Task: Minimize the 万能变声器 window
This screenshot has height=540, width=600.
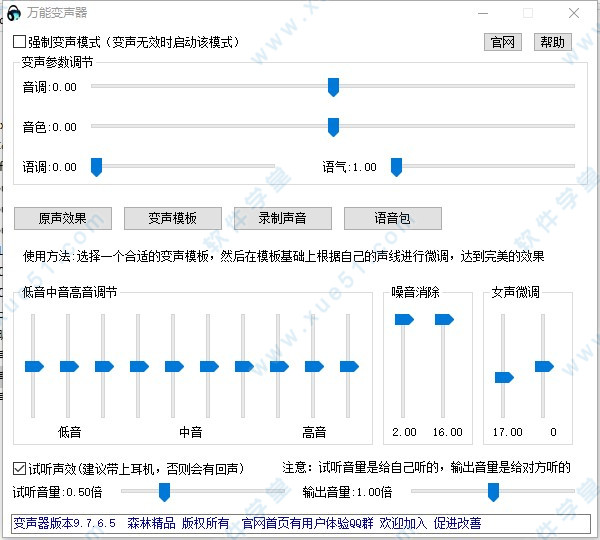Action: (x=483, y=13)
